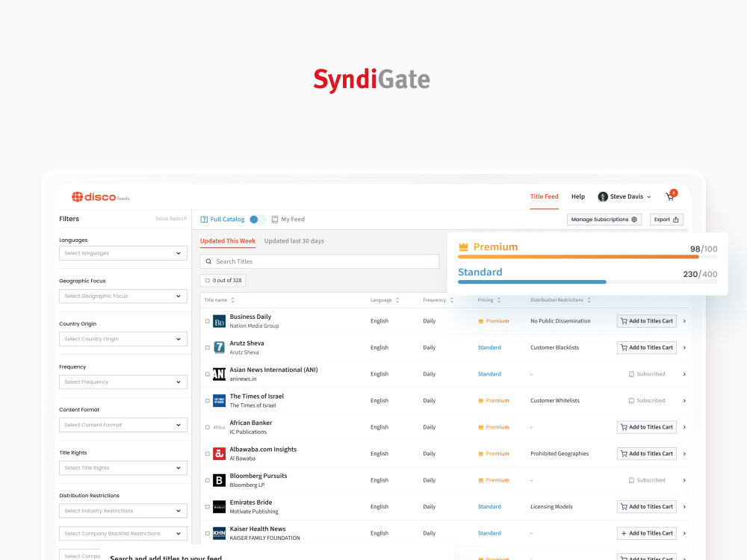Select the Updated last 30 days tab
Screen dimensions: 747x560
pyautogui.click(x=294, y=241)
